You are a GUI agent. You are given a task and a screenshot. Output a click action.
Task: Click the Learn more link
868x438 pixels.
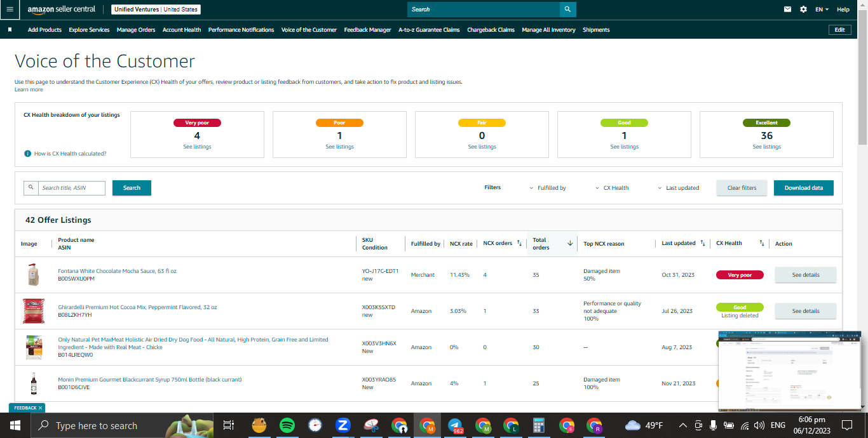coord(29,90)
